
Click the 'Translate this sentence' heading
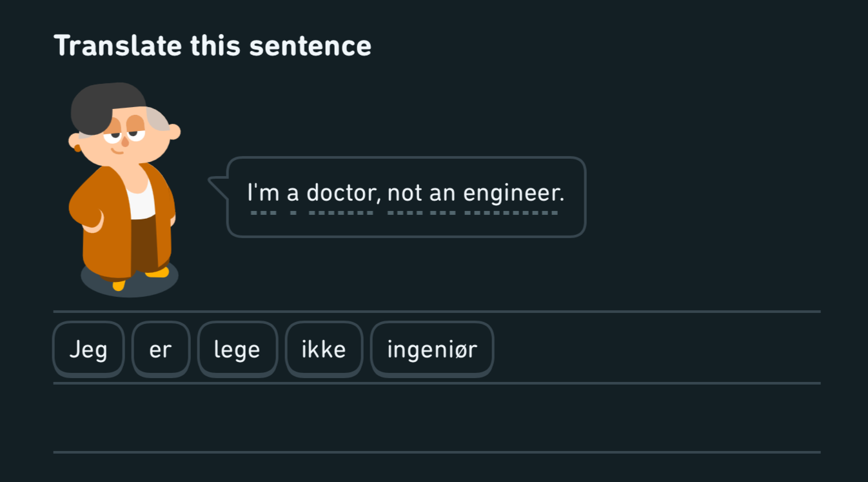(213, 46)
